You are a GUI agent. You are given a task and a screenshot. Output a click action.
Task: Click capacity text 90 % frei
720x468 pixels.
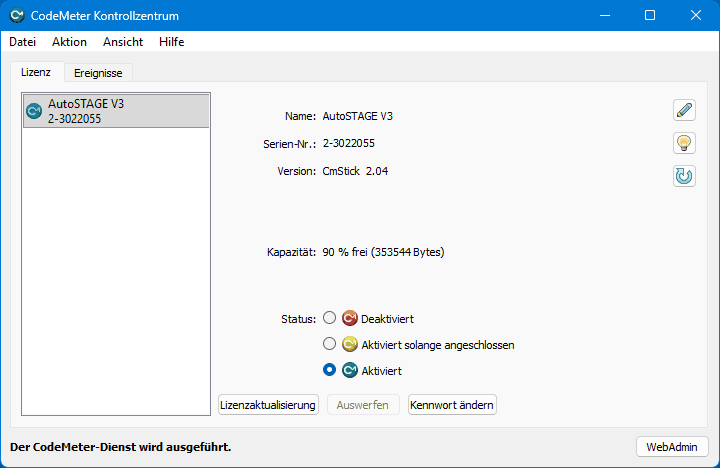383,252
